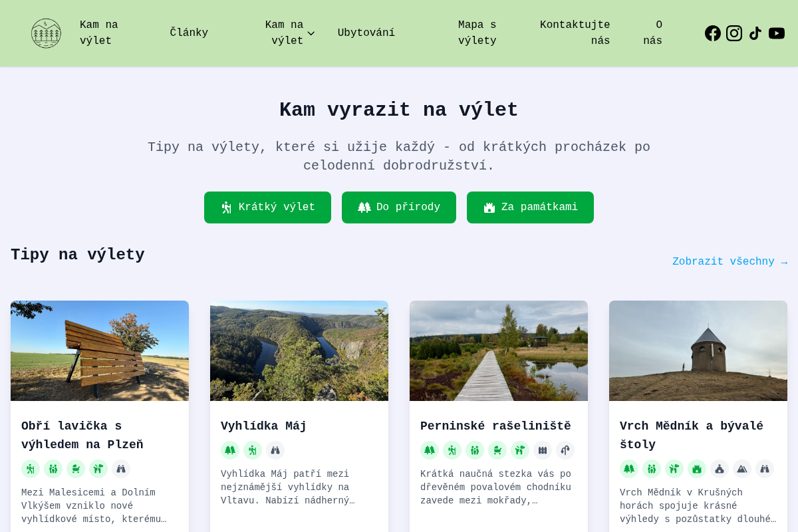Click stroller icon on Obří lavička card
798x532 pixels.
(x=76, y=469)
